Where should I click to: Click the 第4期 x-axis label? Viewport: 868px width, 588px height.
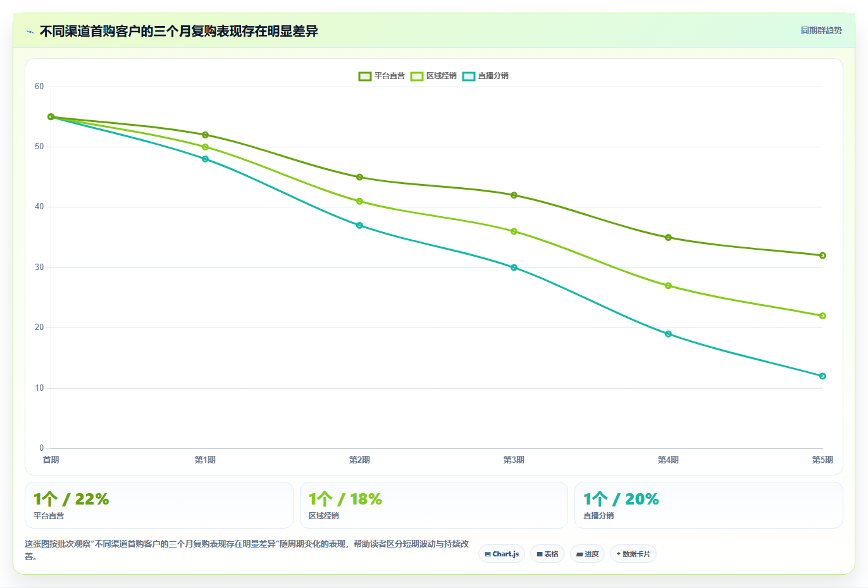[x=668, y=460]
